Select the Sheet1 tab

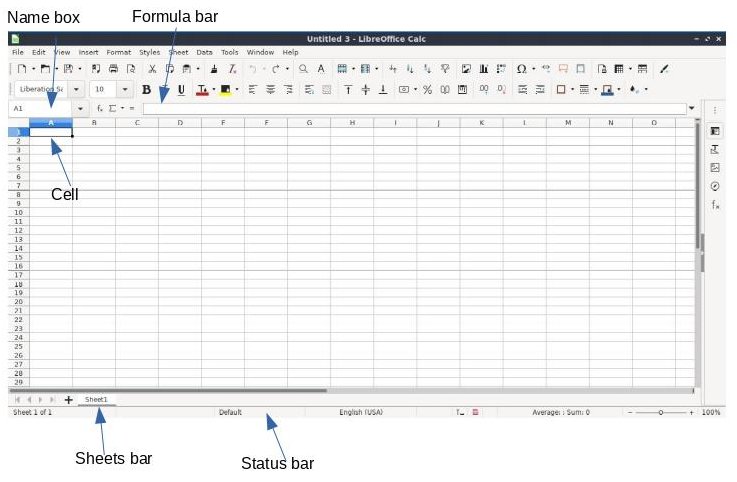point(96,400)
